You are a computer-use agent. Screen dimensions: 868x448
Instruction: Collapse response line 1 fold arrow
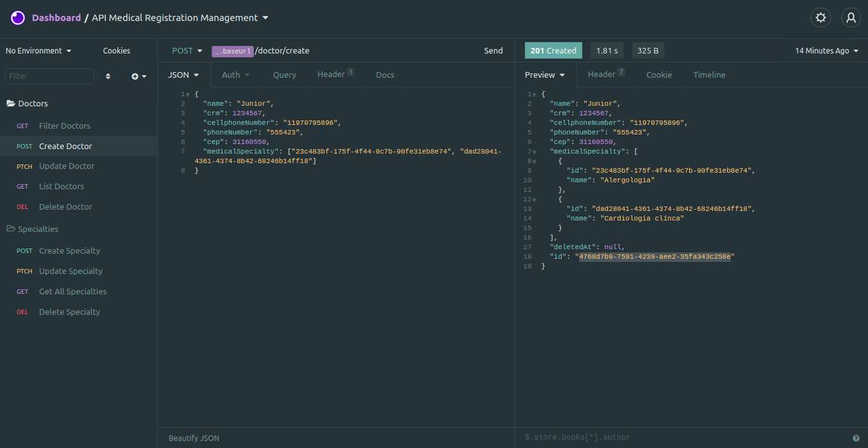coord(534,94)
